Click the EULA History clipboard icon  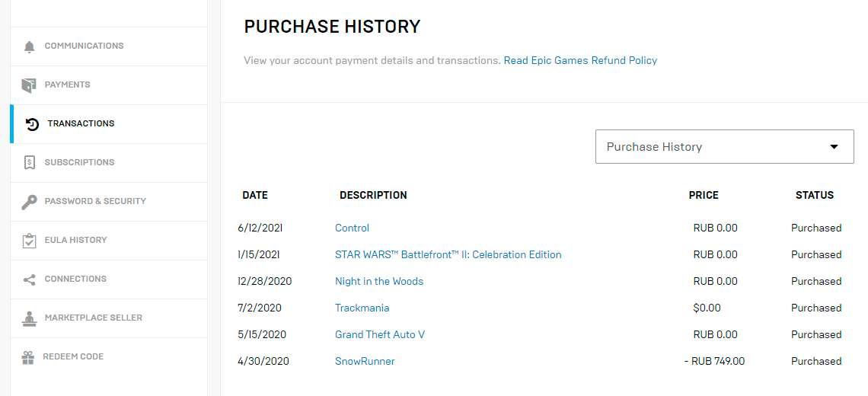[29, 241]
